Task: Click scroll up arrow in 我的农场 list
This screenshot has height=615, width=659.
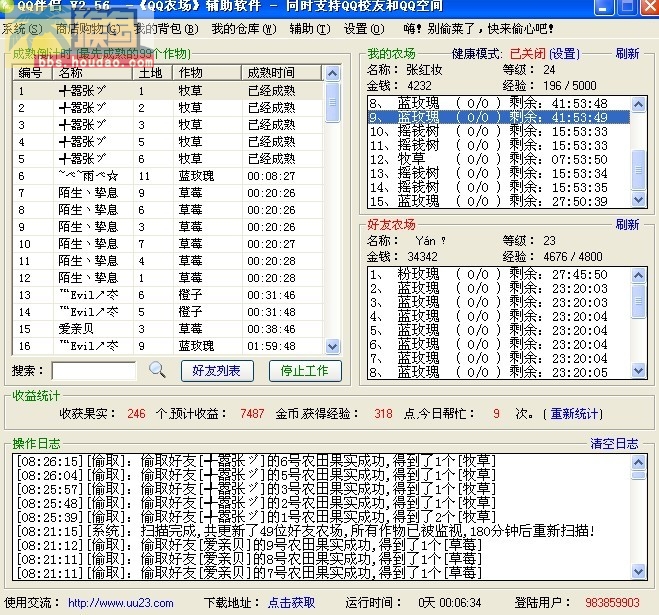Action: pos(638,104)
